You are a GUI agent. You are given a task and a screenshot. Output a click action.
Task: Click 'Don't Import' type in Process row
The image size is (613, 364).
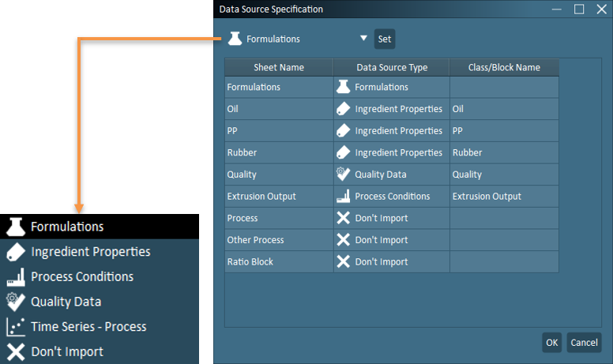(382, 218)
